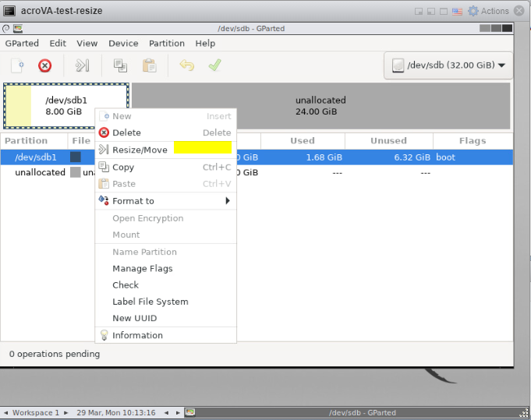
Task: Click the dark blue file system swatch for /dev/sdb1
Action: (75, 157)
